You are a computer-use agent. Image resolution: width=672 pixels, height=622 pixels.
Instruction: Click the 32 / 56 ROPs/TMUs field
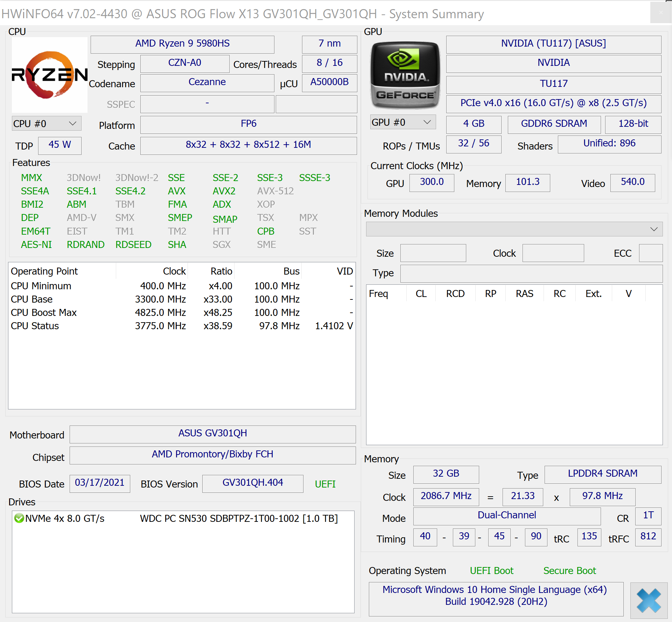(x=474, y=144)
